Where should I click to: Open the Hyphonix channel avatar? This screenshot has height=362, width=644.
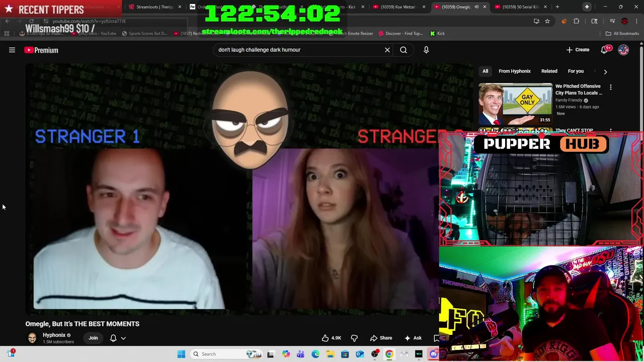tap(32, 338)
